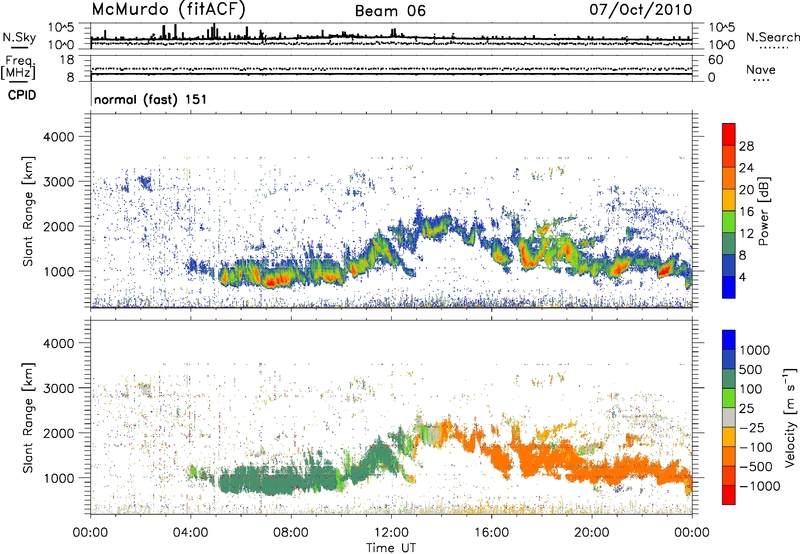
Task: Click the 4000 tick in power panel
Action: [58, 137]
